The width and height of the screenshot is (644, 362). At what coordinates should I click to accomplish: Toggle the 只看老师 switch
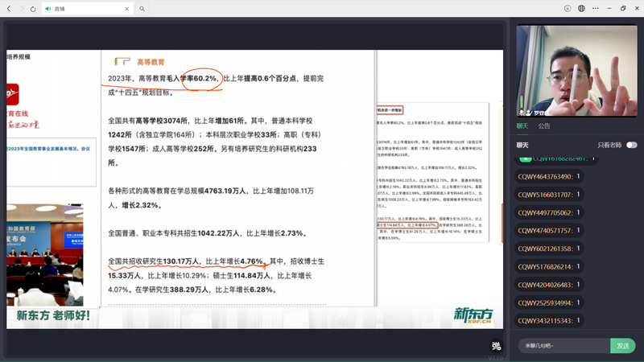pos(631,145)
